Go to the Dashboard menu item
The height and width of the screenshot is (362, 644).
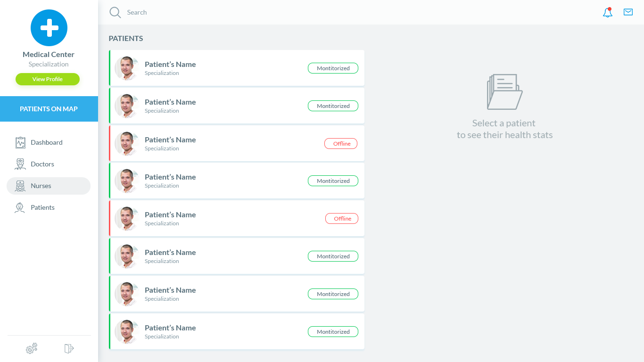pos(46,142)
